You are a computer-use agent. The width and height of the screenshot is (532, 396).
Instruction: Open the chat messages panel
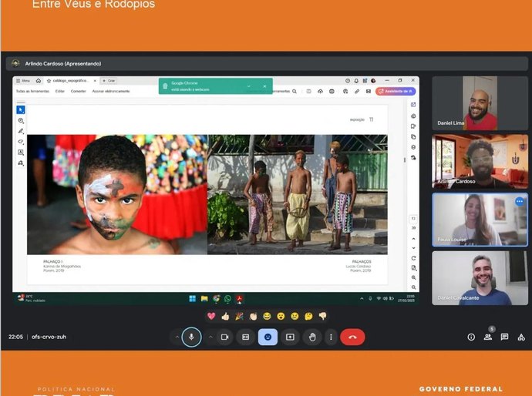(504, 337)
